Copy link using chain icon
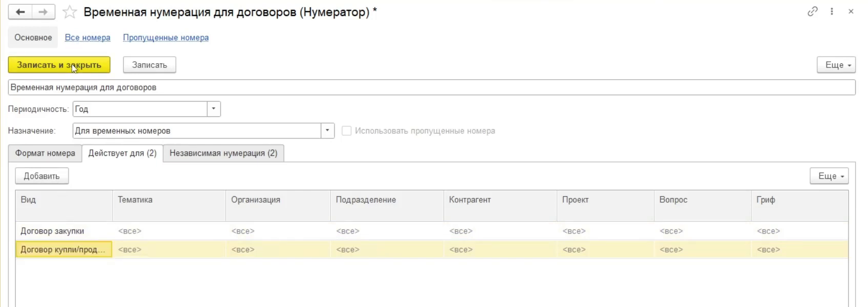Viewport: 868px width, 307px height. [812, 11]
